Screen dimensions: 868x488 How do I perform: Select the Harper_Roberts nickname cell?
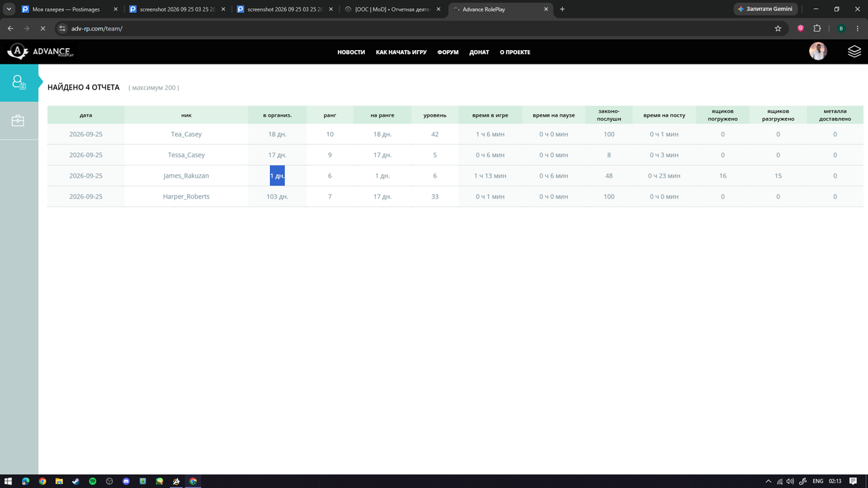(186, 197)
